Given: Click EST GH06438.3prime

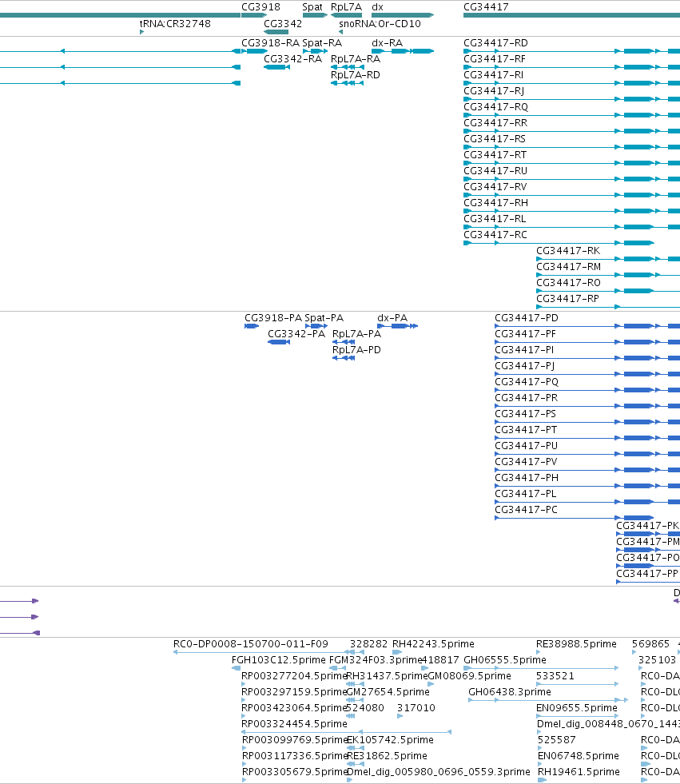Looking at the screenshot, I should coord(510,692).
